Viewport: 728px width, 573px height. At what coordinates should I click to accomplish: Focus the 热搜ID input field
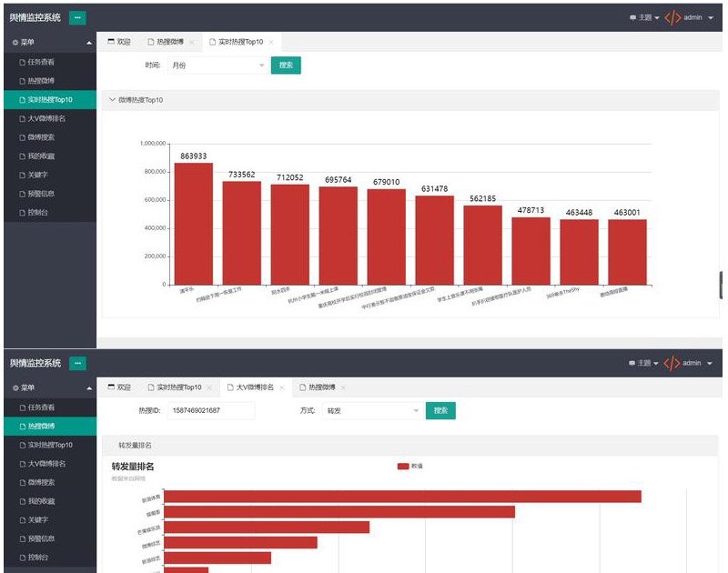(x=211, y=410)
